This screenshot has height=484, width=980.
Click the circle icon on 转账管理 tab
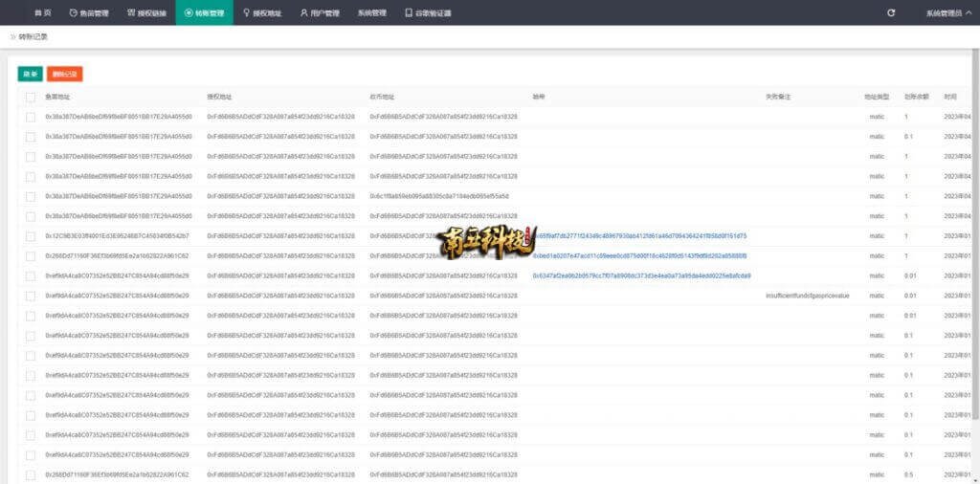pyautogui.click(x=188, y=13)
